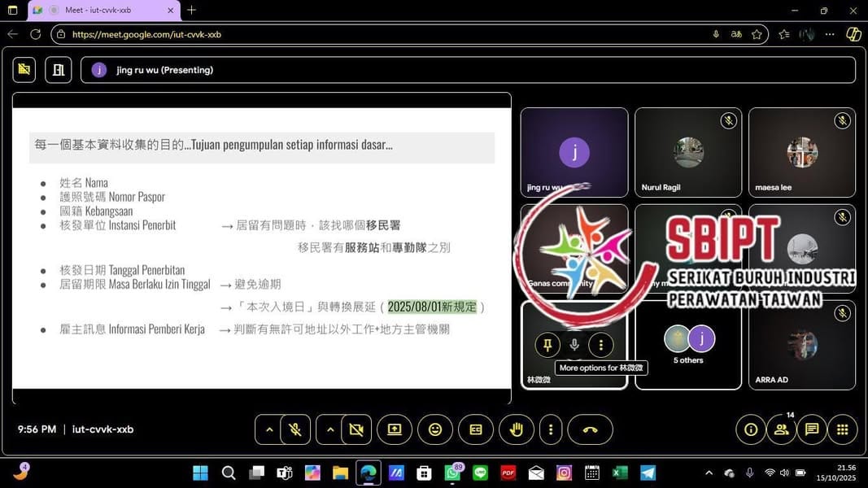Click the slide heading Tujuan pengumpulan text
Viewport: 868px width, 488px height.
click(x=292, y=145)
